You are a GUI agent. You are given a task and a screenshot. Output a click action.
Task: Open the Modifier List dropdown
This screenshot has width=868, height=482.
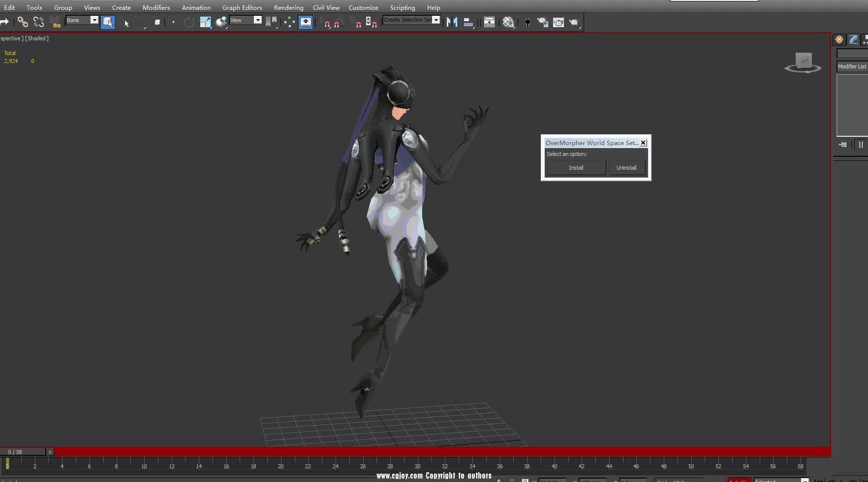852,66
